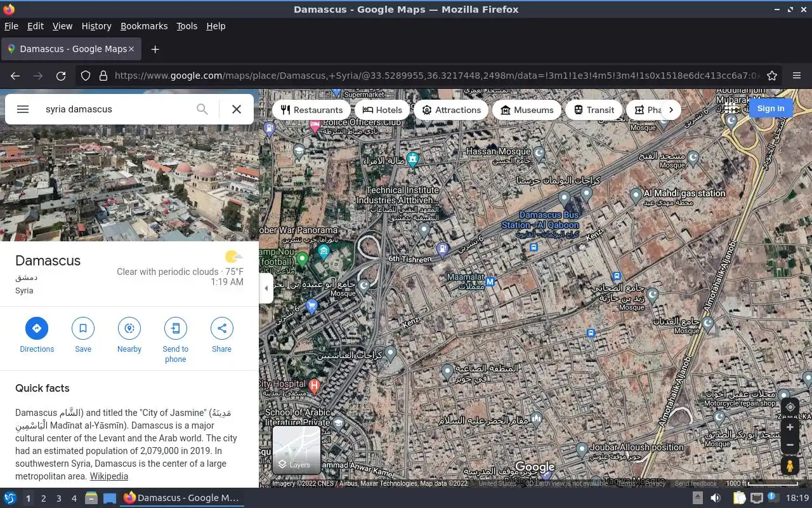Open the View menu
The width and height of the screenshot is (812, 508).
62,26
